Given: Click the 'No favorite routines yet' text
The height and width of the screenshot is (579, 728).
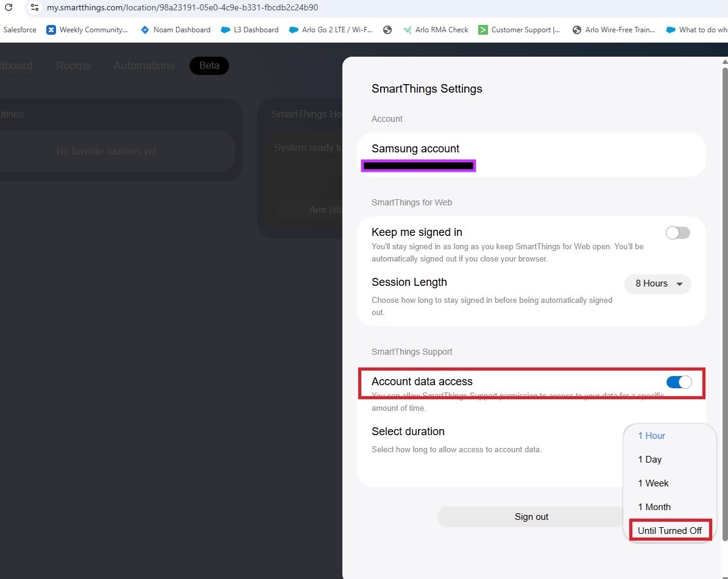Looking at the screenshot, I should [x=107, y=151].
